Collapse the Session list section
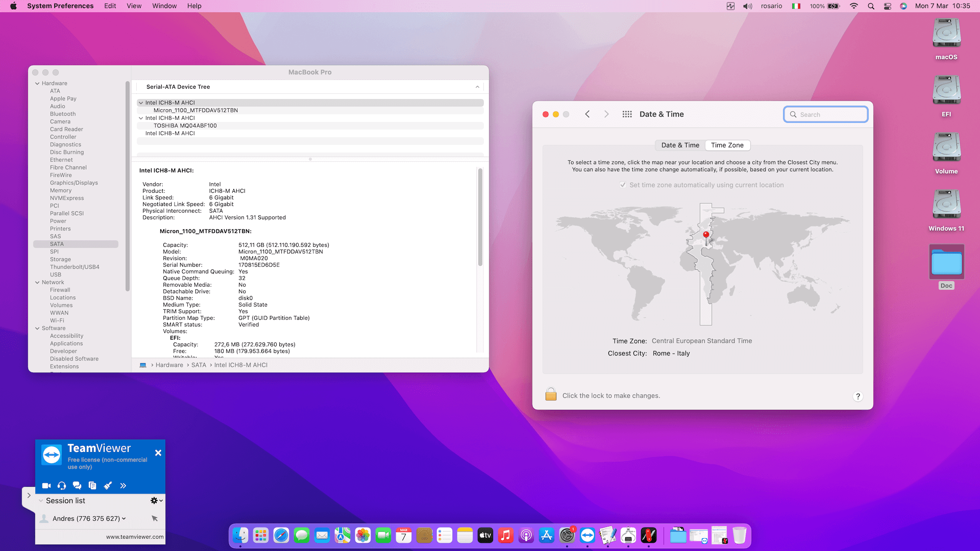980x551 pixels. (41, 500)
